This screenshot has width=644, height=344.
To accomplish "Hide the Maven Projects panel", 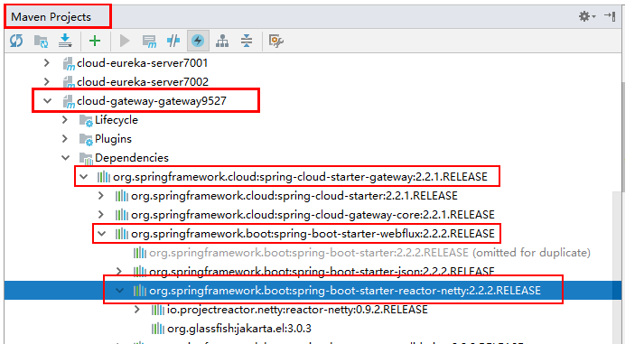I will coord(610,16).
